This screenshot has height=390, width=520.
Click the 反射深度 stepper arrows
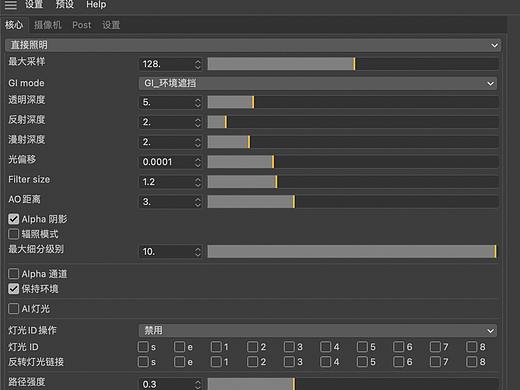coord(198,122)
